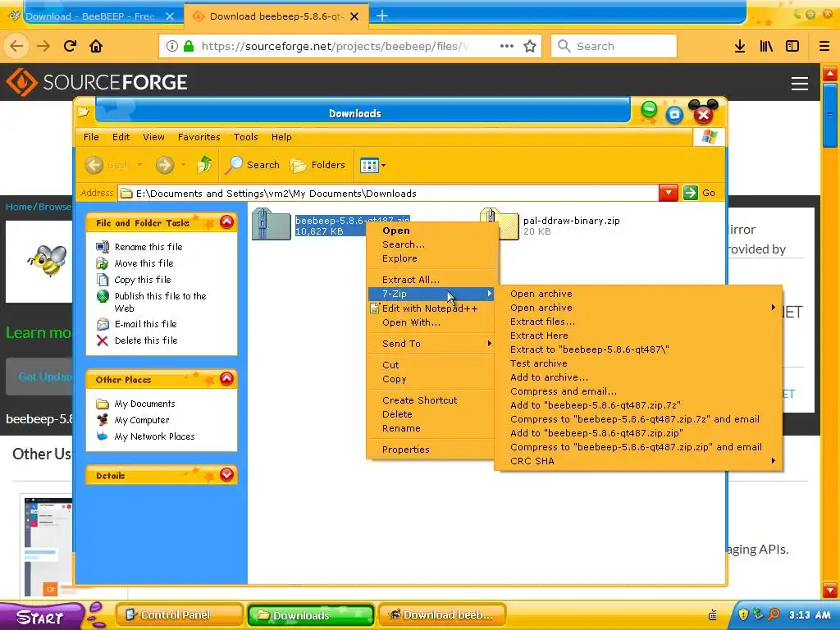Image resolution: width=840 pixels, height=630 pixels.
Task: Open My Computer in Other Places
Action: 141,420
